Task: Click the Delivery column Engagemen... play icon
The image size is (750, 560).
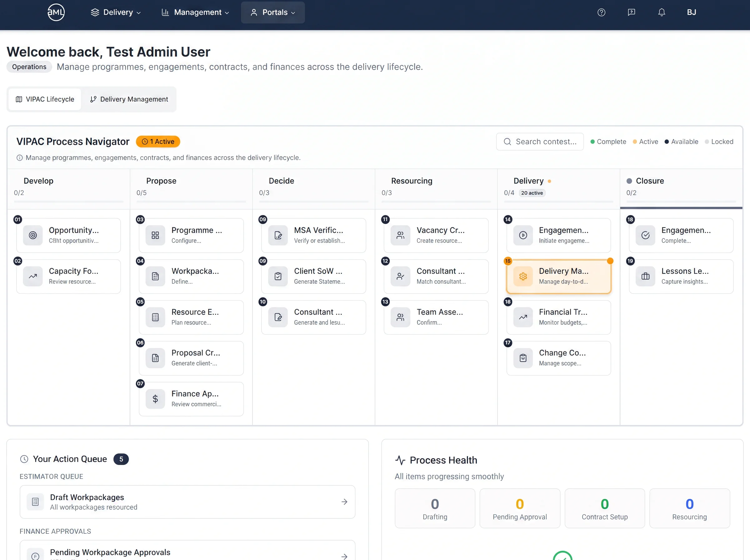Action: [523, 235]
